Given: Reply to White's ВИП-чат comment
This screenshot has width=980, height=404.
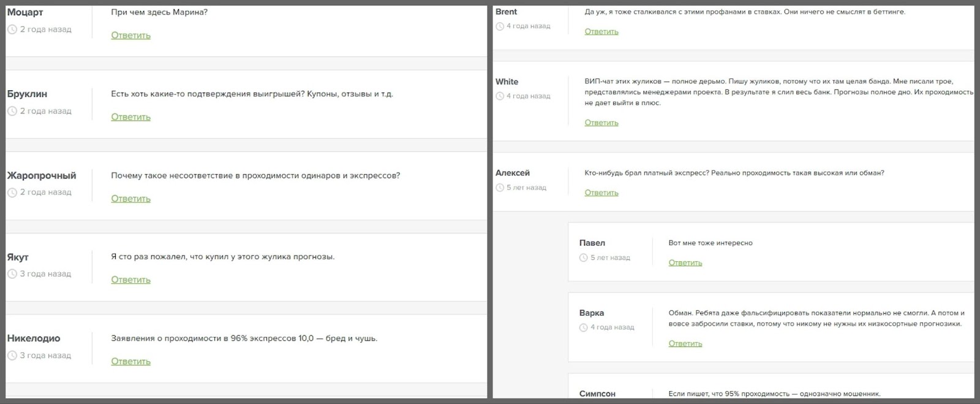Looking at the screenshot, I should pos(601,123).
